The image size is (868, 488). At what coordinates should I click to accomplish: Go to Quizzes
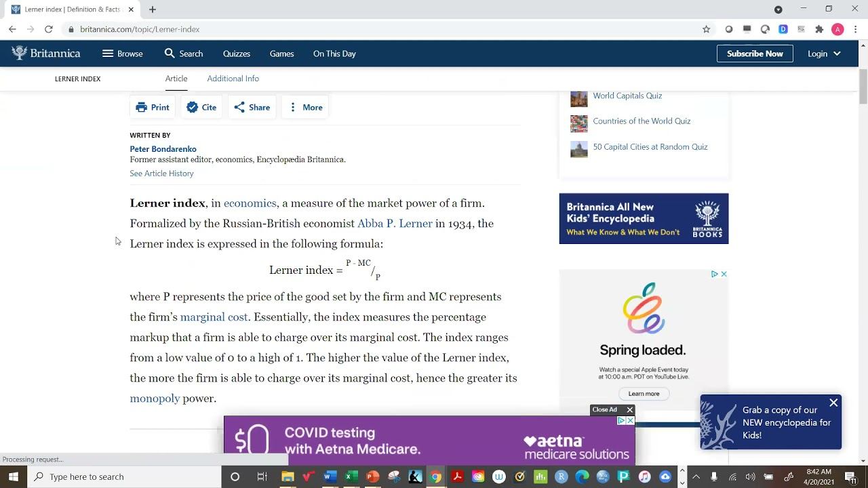point(237,54)
